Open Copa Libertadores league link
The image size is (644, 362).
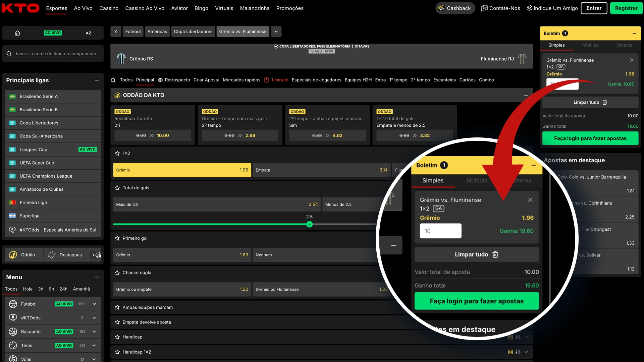coord(53,123)
